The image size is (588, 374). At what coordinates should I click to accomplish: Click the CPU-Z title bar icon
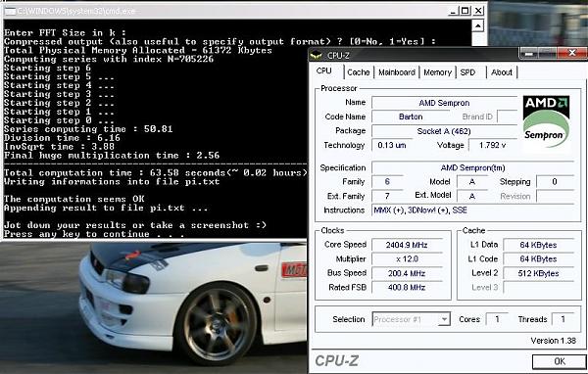tap(317, 56)
